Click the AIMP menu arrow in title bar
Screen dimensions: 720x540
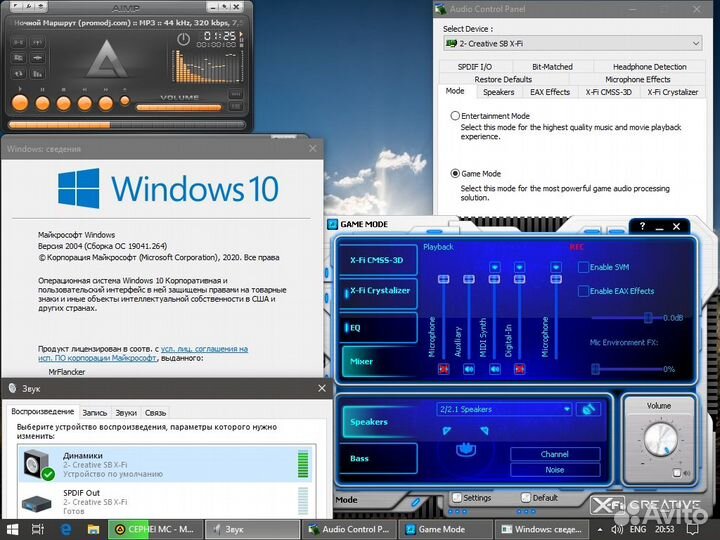[15, 6]
